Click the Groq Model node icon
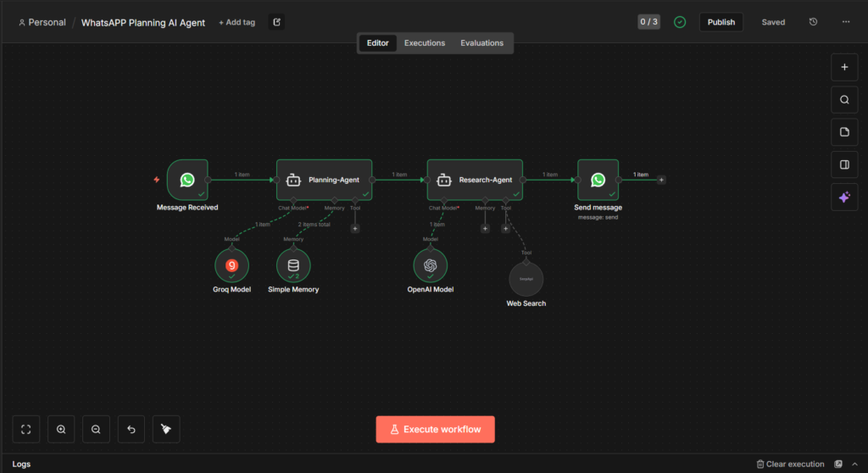 pyautogui.click(x=231, y=265)
